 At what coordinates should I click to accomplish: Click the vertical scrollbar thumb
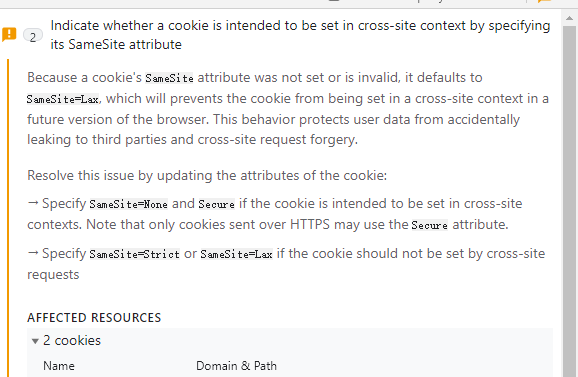tap(570, 199)
